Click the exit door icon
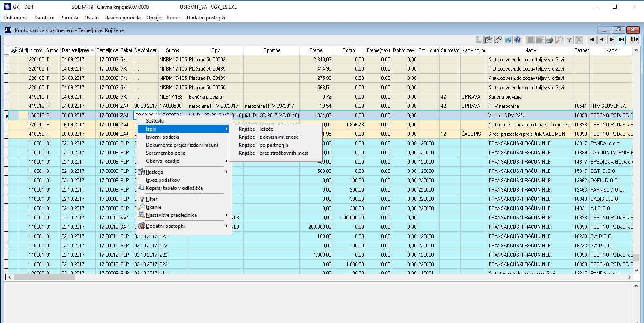The image size is (644, 323). (634, 40)
